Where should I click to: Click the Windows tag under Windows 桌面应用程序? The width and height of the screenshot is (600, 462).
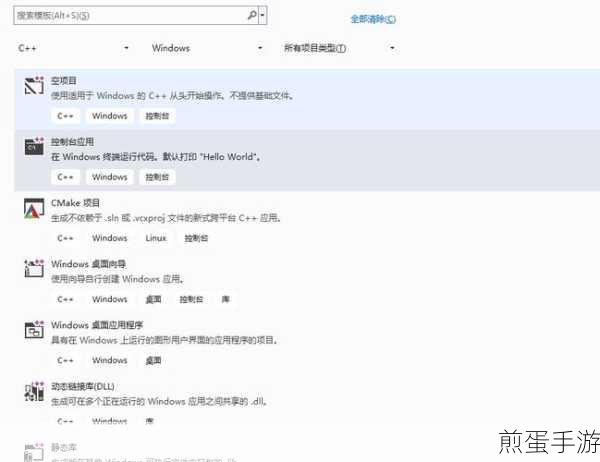click(x=110, y=360)
